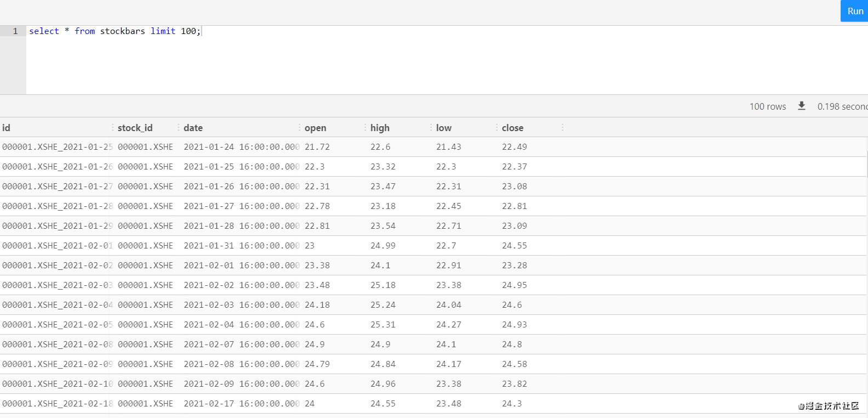Select low value 22.91
This screenshot has width=868, height=418.
(449, 266)
